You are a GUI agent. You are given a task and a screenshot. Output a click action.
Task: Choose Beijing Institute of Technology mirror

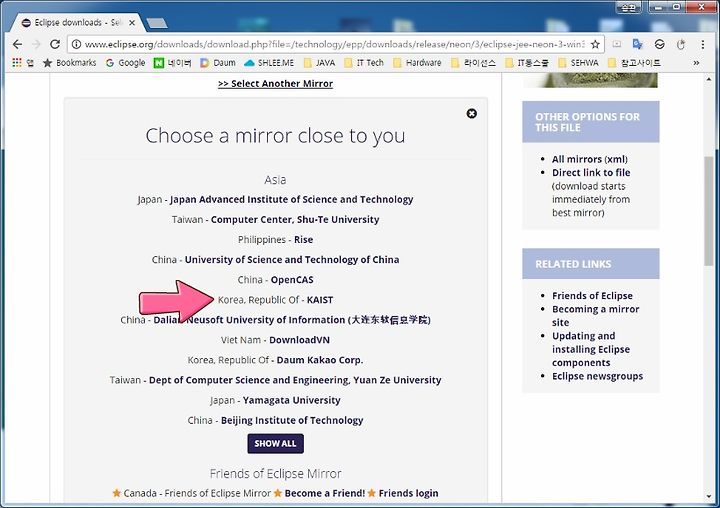(292, 420)
